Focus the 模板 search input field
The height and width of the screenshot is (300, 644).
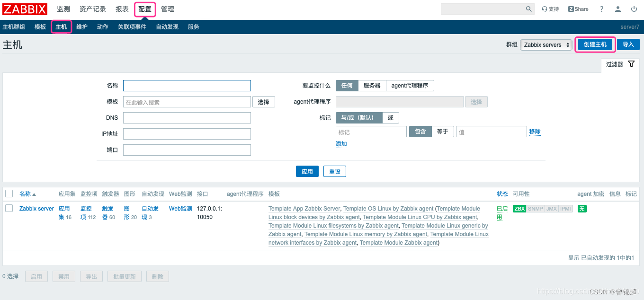pos(187,102)
